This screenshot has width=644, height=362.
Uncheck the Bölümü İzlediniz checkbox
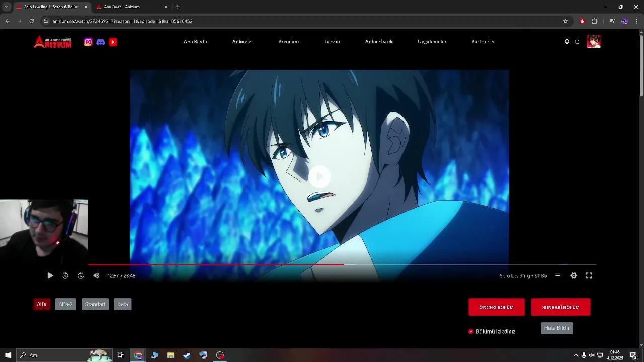point(471,332)
